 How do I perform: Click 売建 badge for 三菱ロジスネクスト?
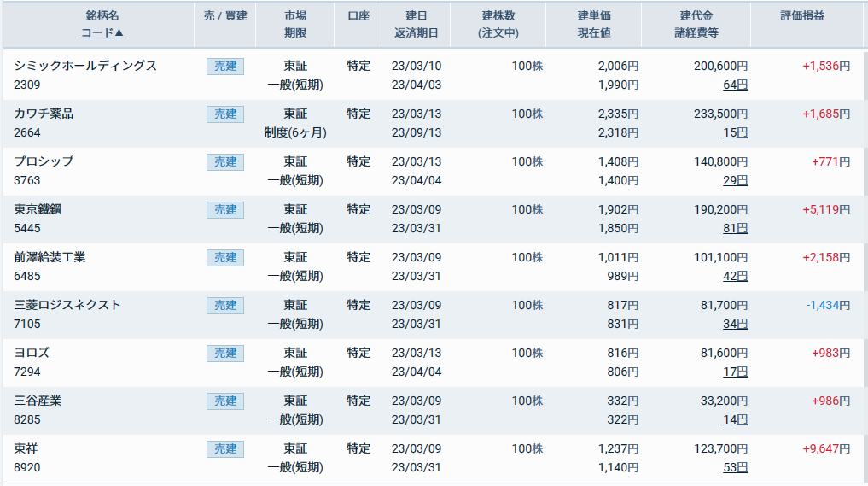point(225,305)
